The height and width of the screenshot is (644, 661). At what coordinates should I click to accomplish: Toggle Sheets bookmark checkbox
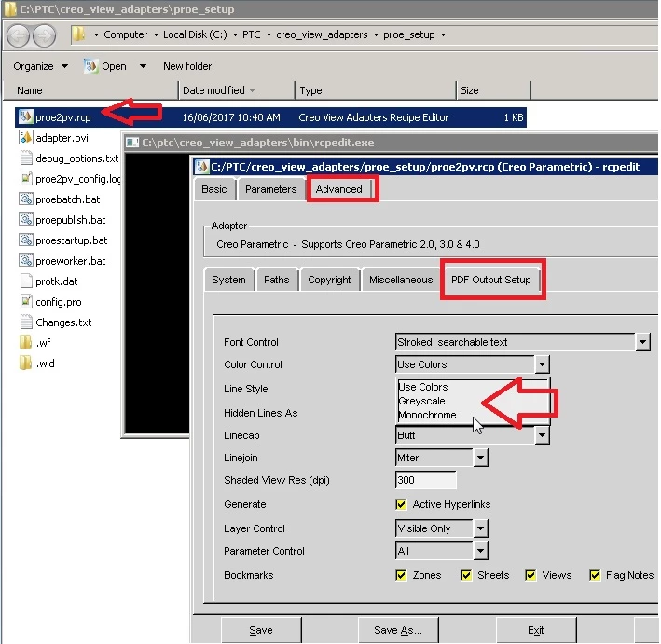[x=466, y=575]
